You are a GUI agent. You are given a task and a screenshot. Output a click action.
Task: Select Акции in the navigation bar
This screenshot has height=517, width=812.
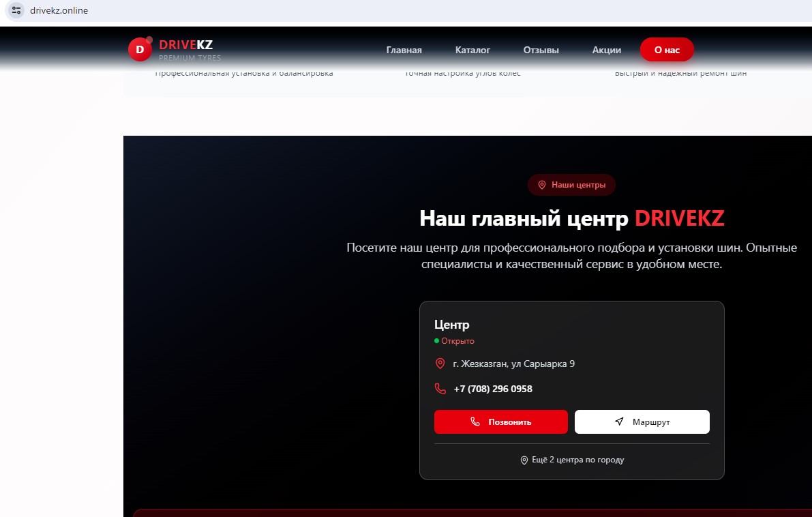point(606,50)
